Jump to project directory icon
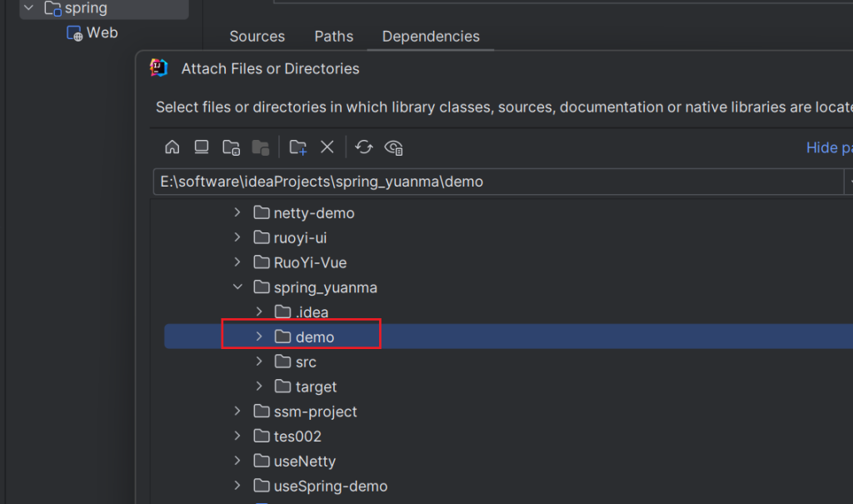The image size is (853, 504). click(231, 147)
